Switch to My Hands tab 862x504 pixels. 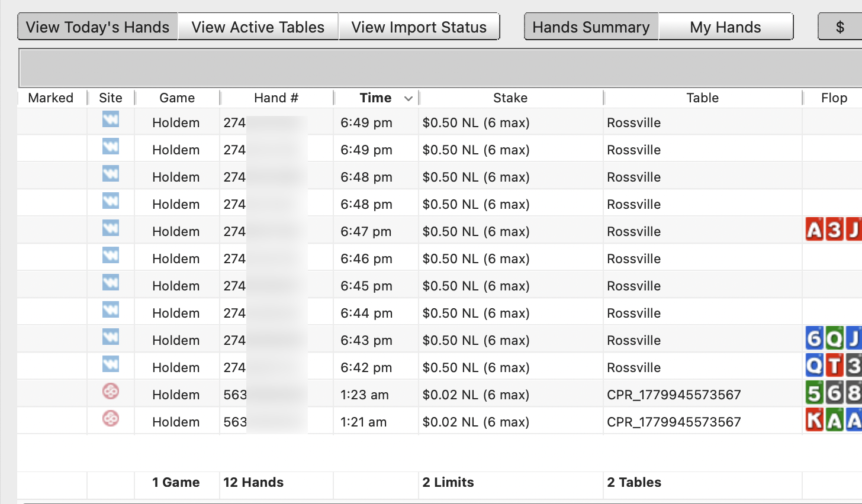pos(726,27)
